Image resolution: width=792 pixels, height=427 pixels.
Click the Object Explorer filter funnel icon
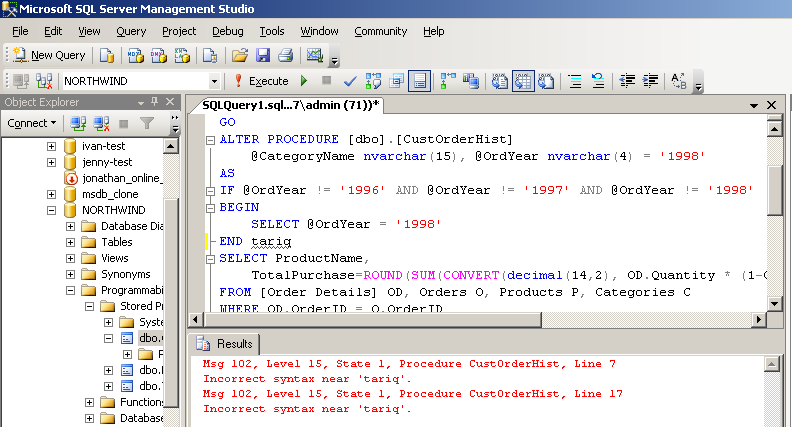[x=146, y=123]
